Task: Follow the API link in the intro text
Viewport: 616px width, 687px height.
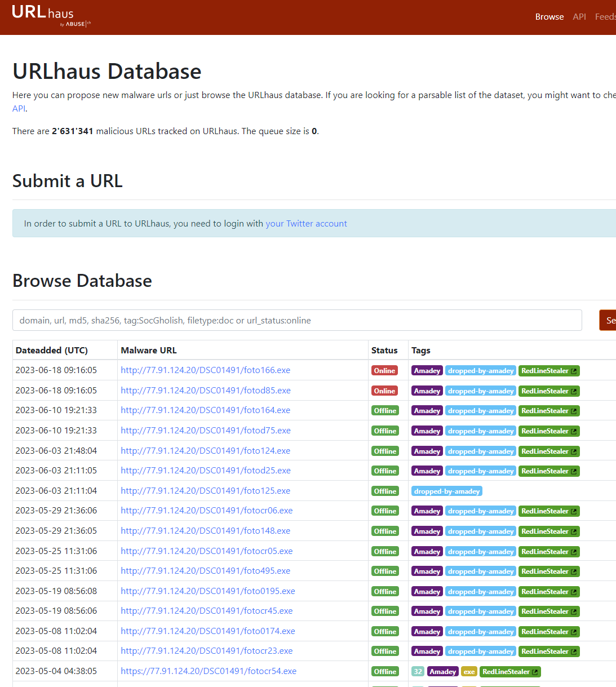Action: tap(19, 109)
